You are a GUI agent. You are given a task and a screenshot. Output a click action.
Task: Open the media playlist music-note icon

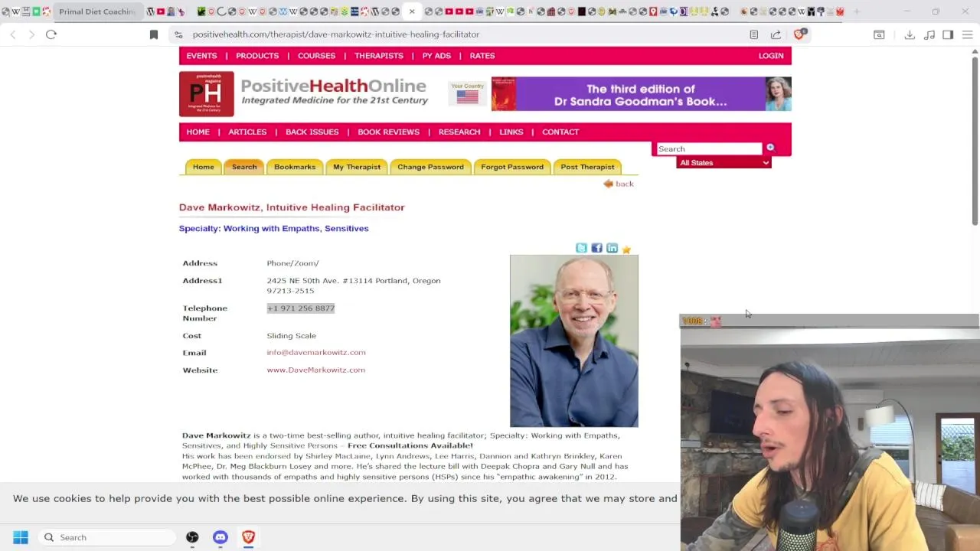pyautogui.click(x=929, y=34)
